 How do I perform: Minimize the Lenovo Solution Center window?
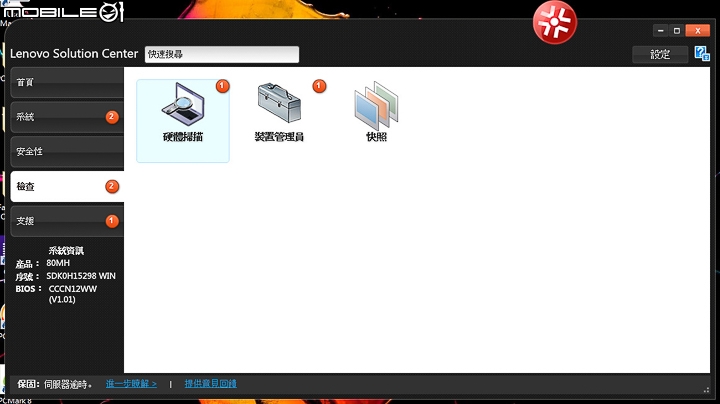660,31
